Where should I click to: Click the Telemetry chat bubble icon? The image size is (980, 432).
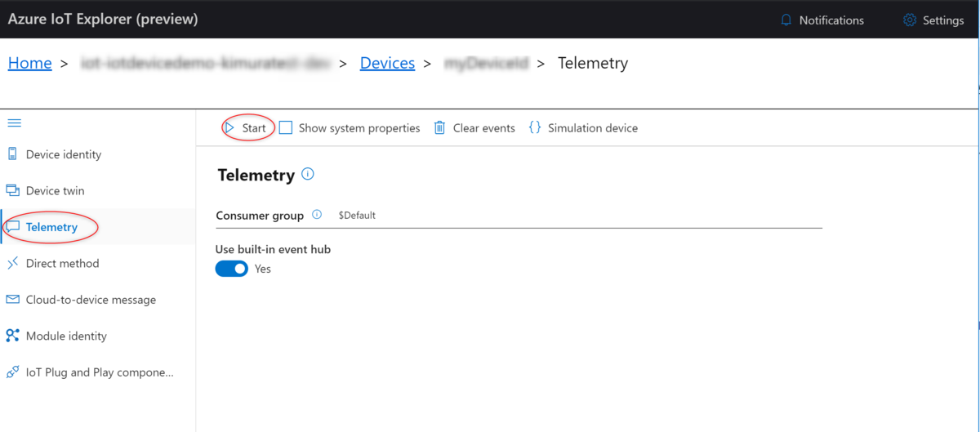point(13,227)
